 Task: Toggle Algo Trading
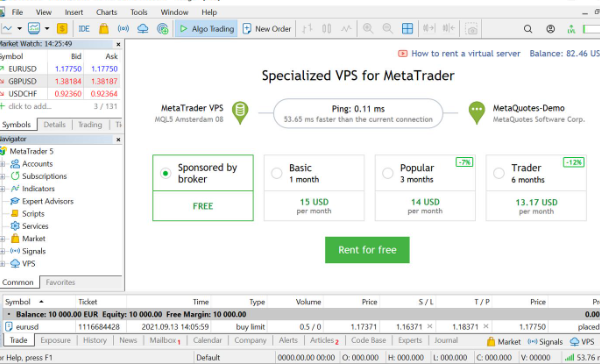(207, 29)
